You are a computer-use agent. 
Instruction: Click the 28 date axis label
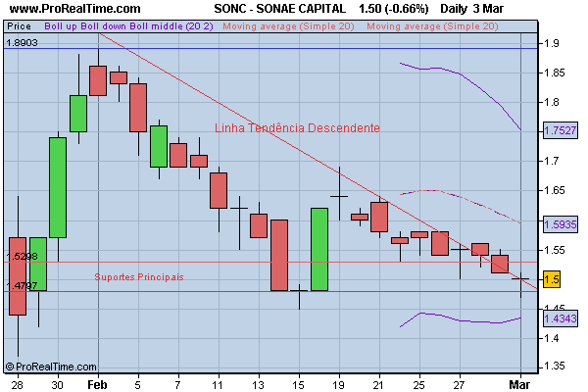(17, 385)
